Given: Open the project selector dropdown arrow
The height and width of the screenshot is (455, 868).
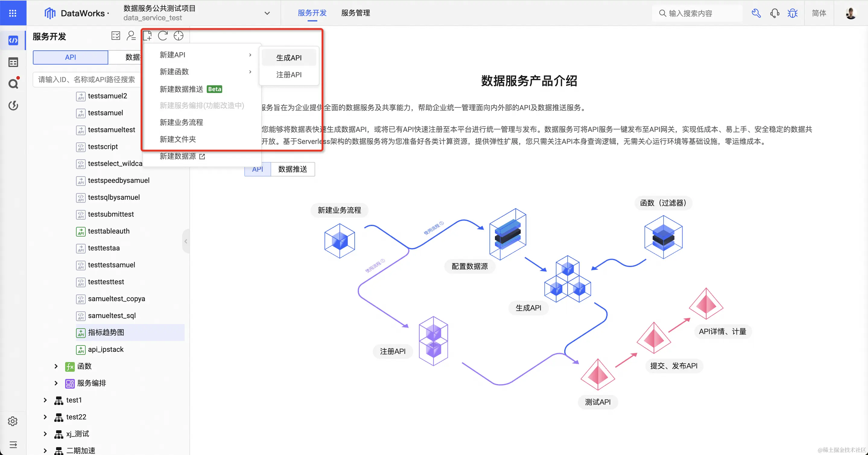Looking at the screenshot, I should (267, 13).
